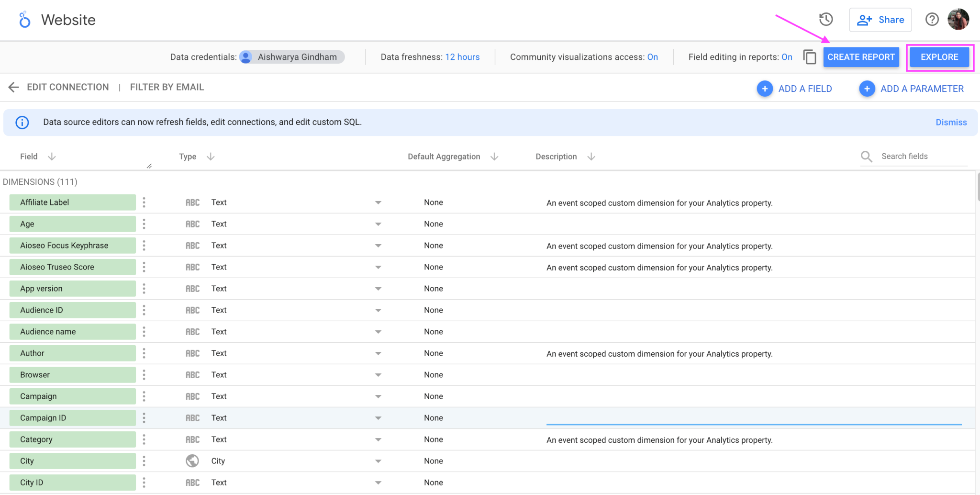The image size is (980, 495).
Task: Dismiss the data source editors notice
Action: (x=950, y=122)
